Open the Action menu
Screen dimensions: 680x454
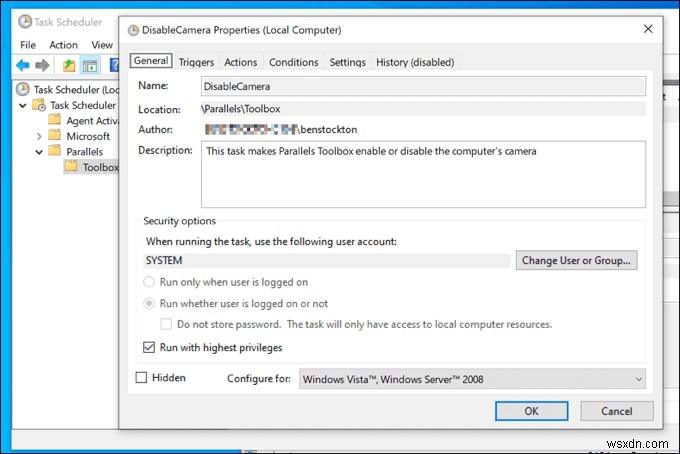[63, 45]
